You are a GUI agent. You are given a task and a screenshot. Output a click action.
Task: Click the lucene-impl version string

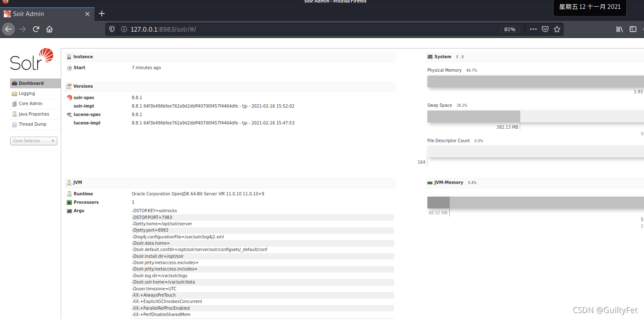coord(213,123)
